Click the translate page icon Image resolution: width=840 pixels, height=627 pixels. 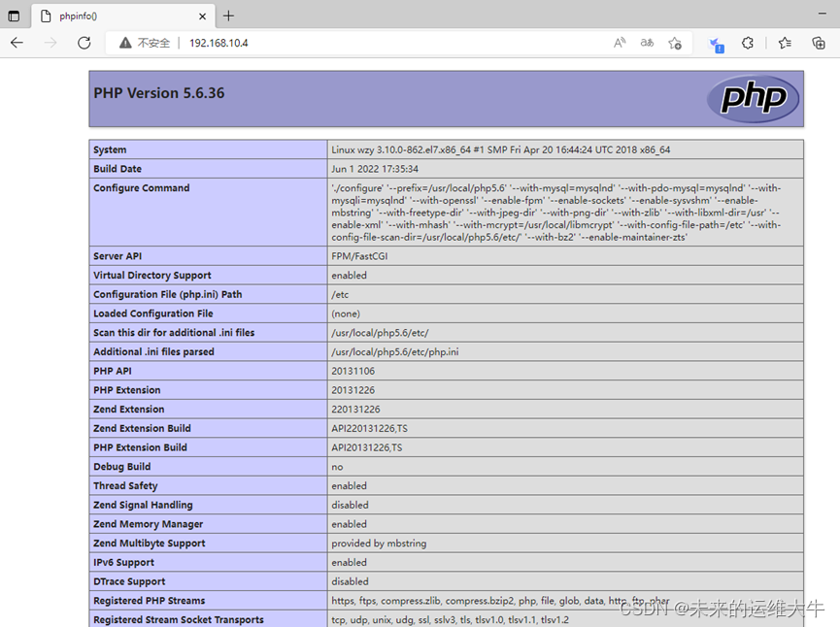click(647, 43)
